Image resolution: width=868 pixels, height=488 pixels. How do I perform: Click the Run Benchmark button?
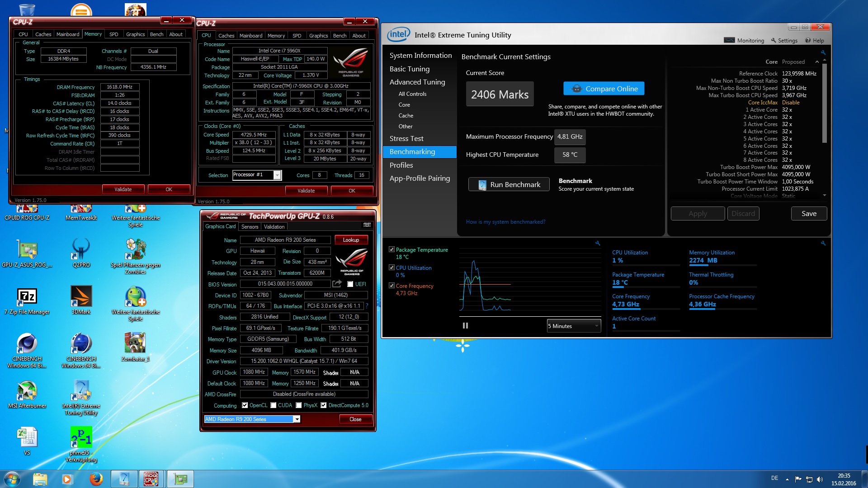tap(509, 184)
